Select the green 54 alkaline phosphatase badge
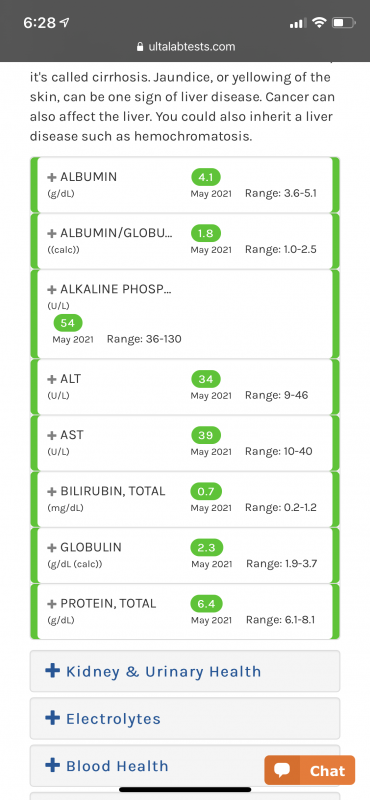This screenshot has height=800, width=370. (x=68, y=323)
